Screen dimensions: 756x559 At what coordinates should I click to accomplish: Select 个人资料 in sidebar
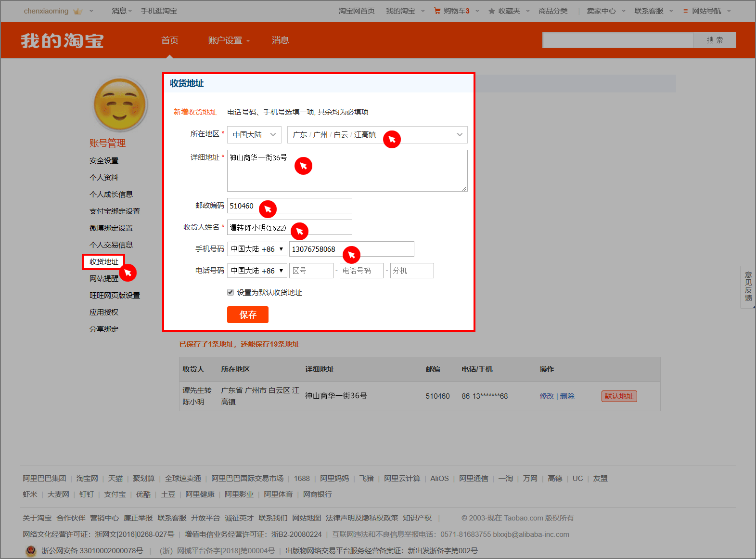(x=104, y=178)
